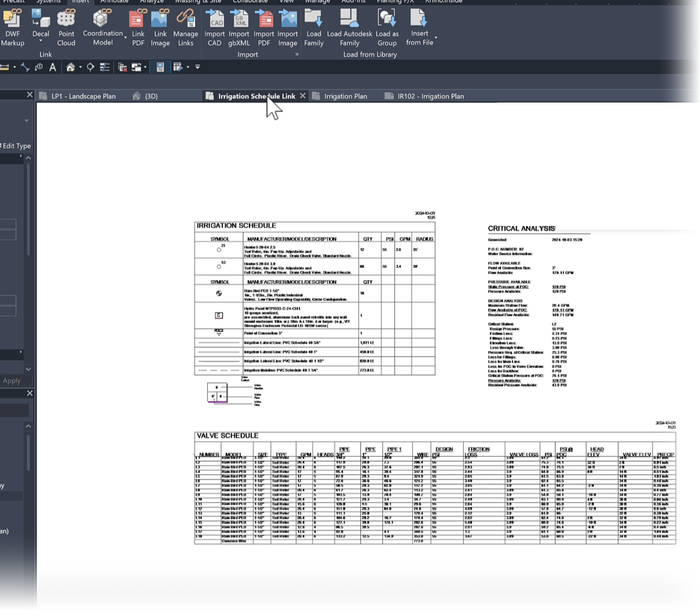Open the Import panel dialog launcher arrow
Screen dimensions: 700x615
click(297, 54)
